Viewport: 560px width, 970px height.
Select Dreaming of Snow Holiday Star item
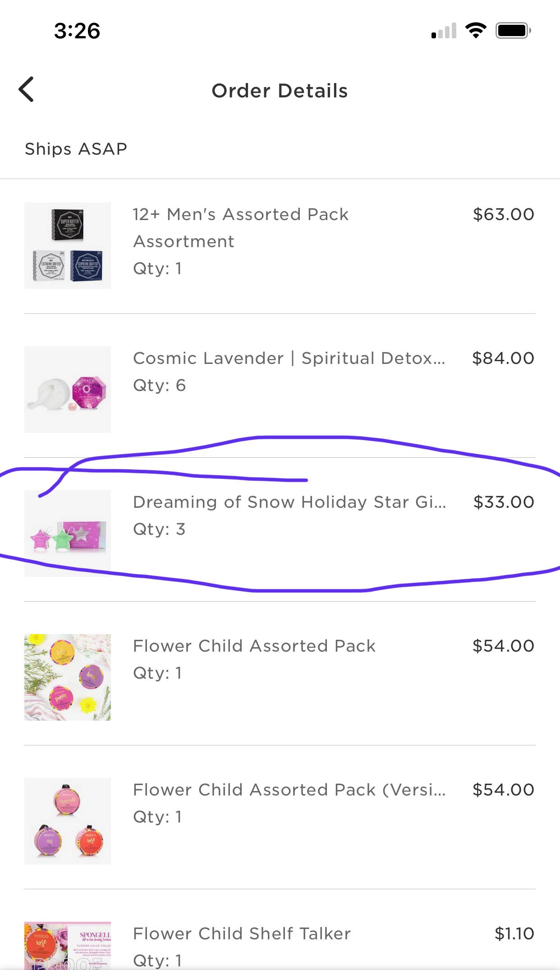289,502
